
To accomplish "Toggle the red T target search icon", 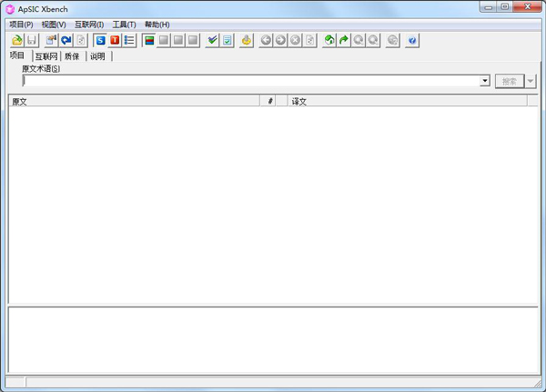I will pyautogui.click(x=115, y=40).
